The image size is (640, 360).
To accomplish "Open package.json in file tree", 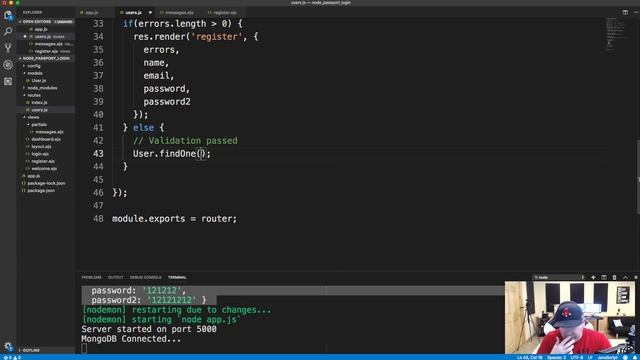I will (x=41, y=191).
